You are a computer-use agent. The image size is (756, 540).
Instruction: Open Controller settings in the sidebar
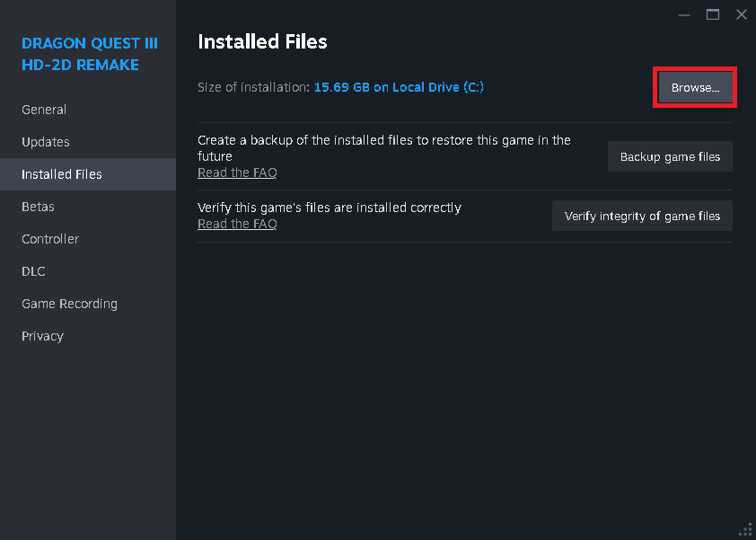click(x=50, y=239)
